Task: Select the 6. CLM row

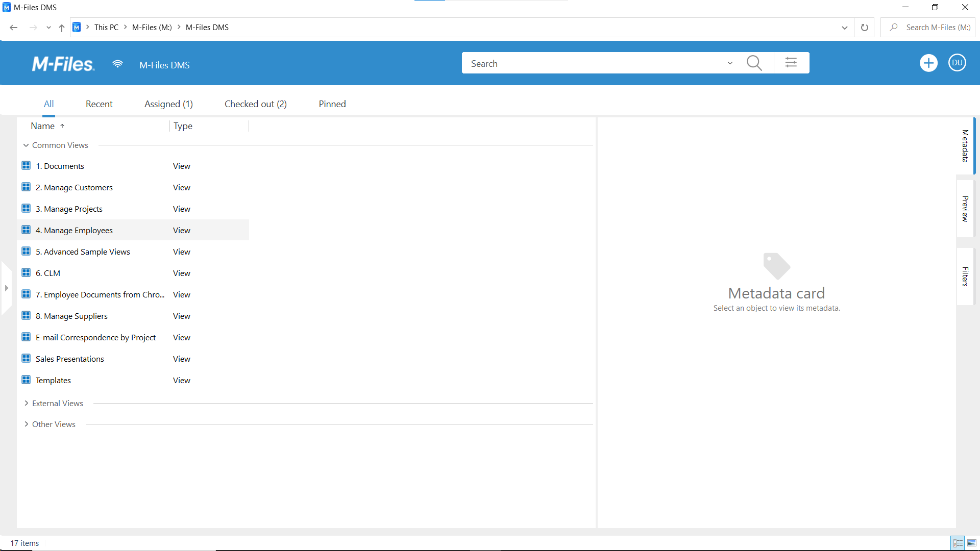Action: [x=133, y=273]
